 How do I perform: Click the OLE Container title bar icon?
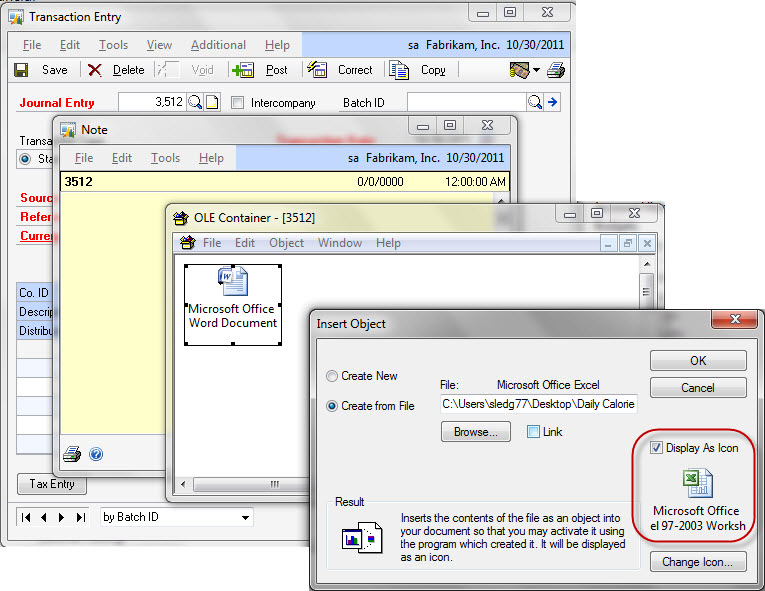pos(181,218)
